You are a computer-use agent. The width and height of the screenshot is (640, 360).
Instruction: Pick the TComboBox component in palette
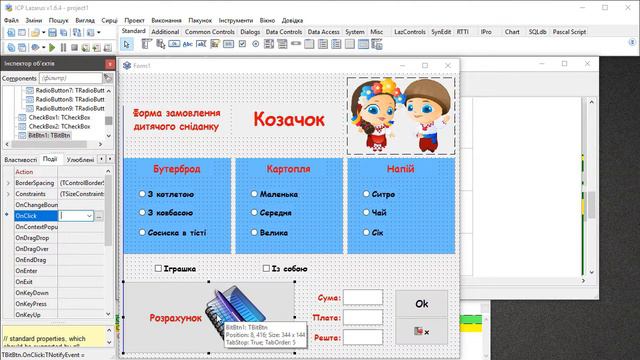click(x=282, y=44)
